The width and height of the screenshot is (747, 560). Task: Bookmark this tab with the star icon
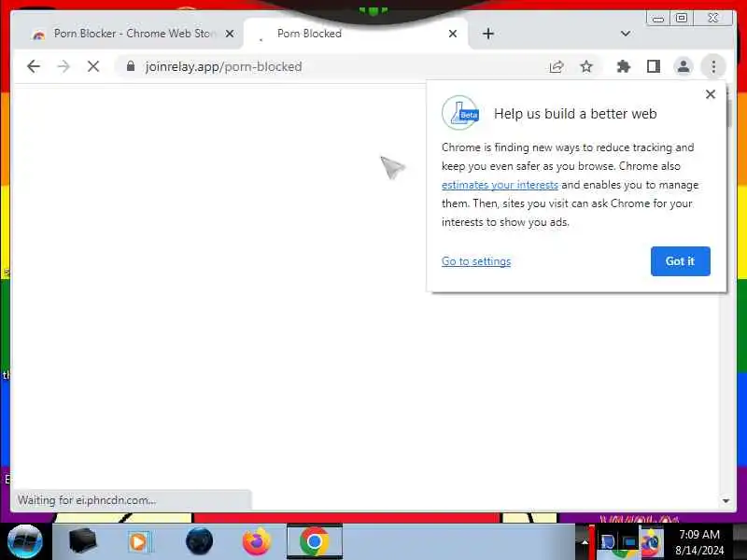(x=586, y=66)
